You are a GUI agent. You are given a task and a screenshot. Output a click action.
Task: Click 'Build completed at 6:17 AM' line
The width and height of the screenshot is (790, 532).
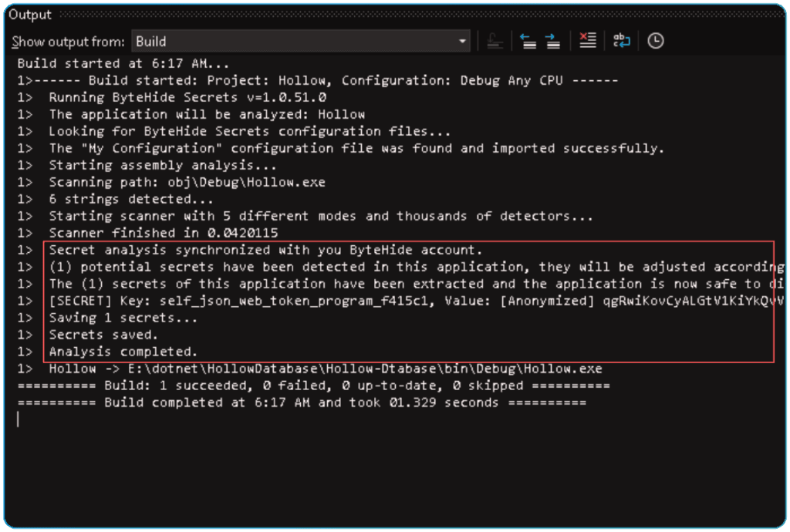[x=302, y=402]
